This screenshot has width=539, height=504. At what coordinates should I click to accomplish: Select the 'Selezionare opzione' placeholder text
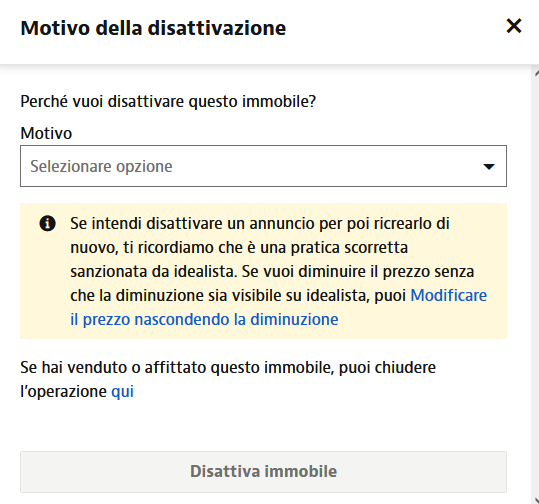click(x=101, y=166)
